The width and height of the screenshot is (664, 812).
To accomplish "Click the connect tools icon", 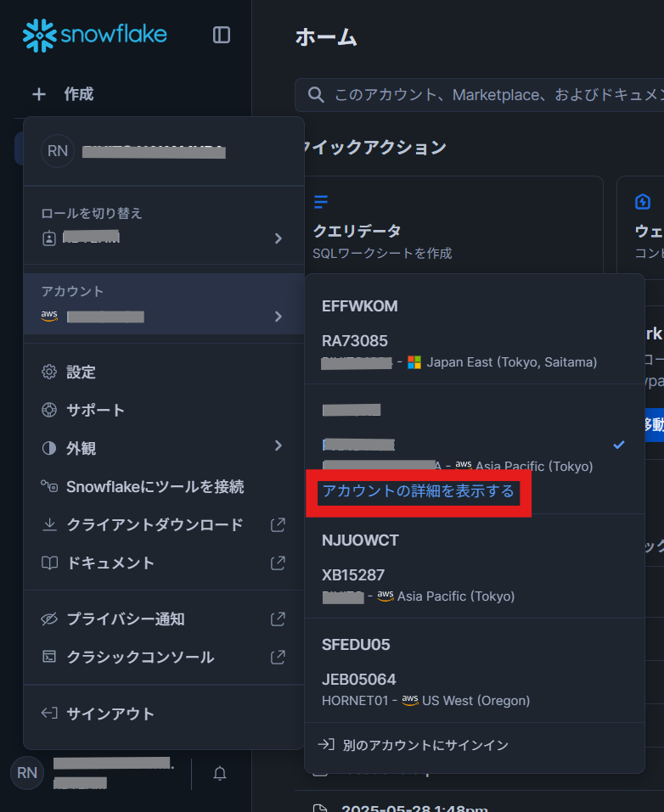I will [49, 486].
